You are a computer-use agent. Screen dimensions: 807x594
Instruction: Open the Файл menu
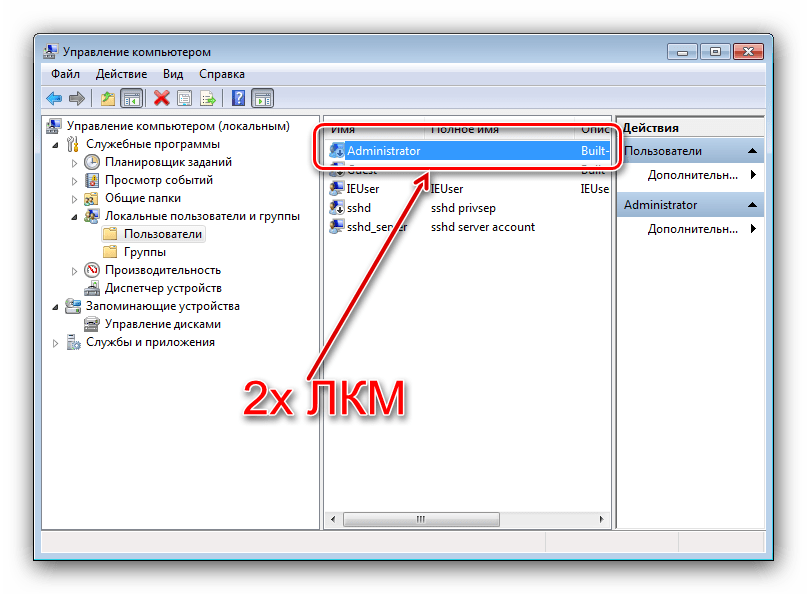coord(65,74)
